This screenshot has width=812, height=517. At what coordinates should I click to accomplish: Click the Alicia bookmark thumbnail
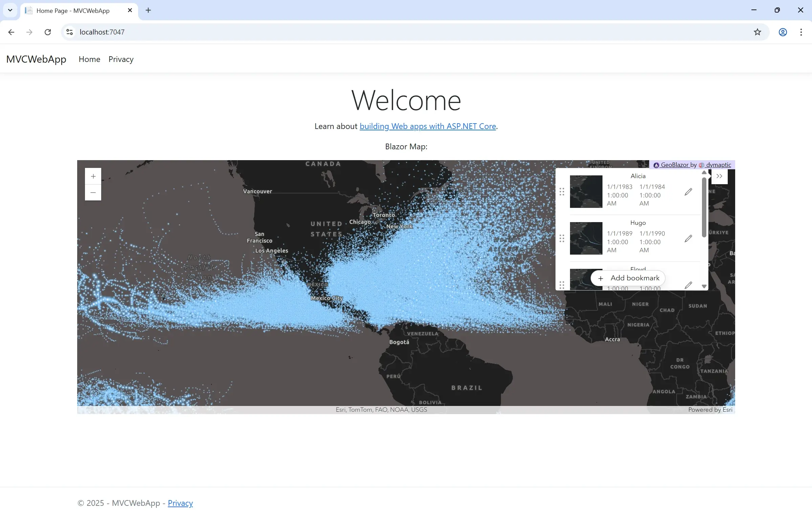586,192
